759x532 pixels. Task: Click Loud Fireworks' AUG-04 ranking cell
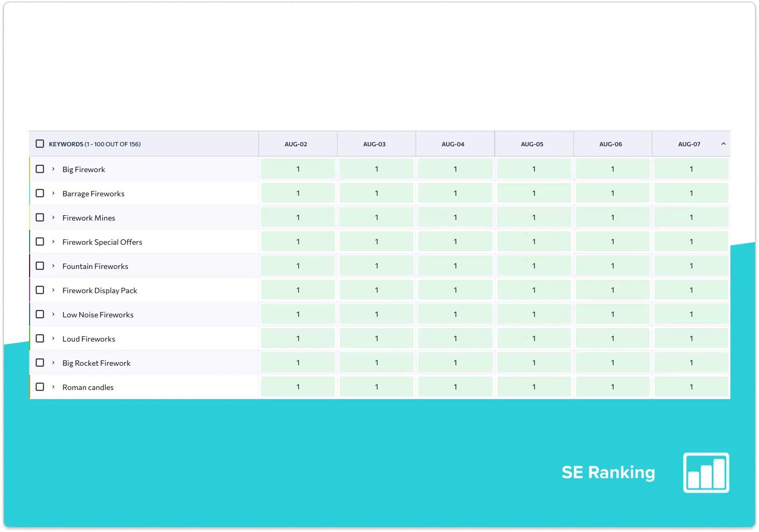[455, 338]
